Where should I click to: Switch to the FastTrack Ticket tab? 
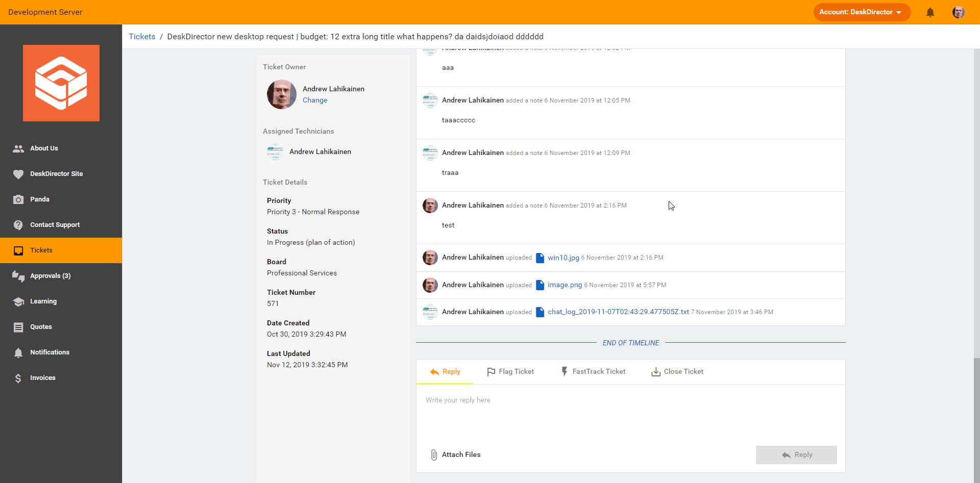[x=593, y=372]
